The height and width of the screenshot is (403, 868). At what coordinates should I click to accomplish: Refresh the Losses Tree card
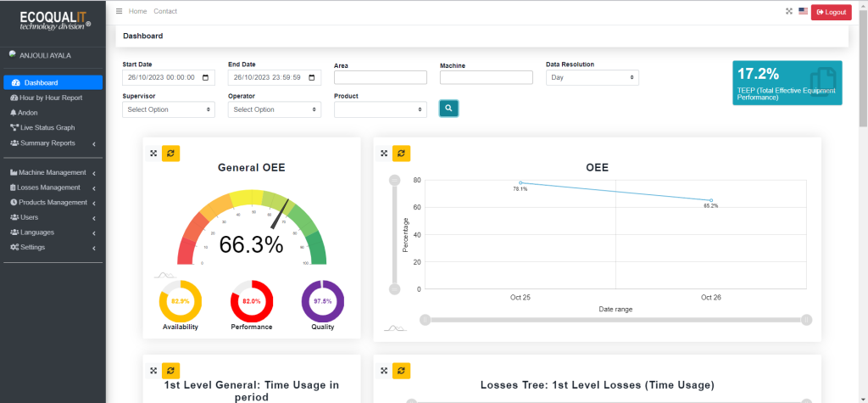[401, 371]
